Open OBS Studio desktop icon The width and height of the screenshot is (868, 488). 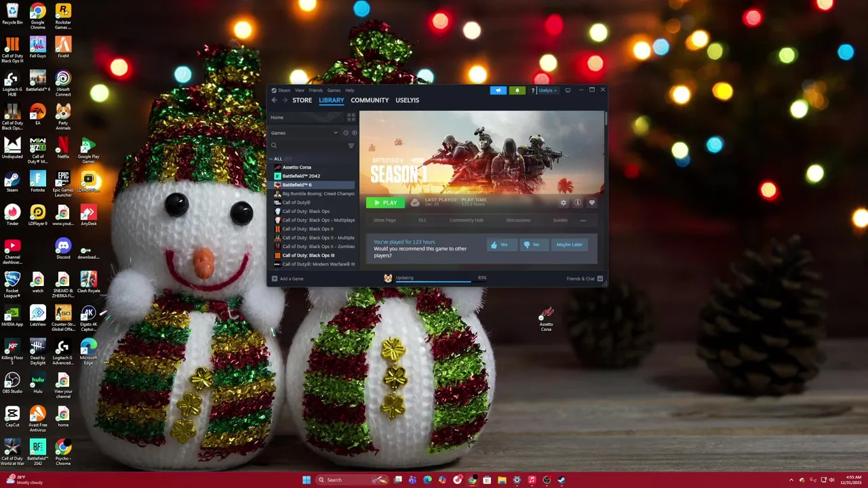point(12,383)
